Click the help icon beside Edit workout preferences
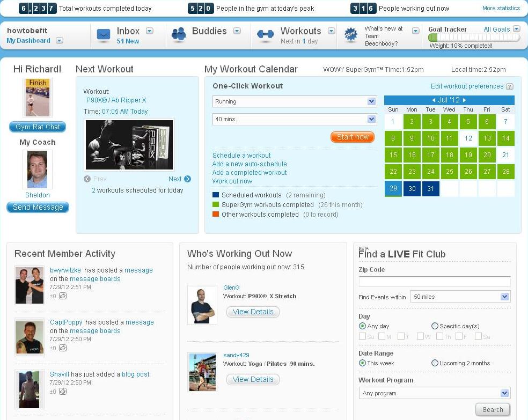This screenshot has height=420, width=528. (510, 86)
